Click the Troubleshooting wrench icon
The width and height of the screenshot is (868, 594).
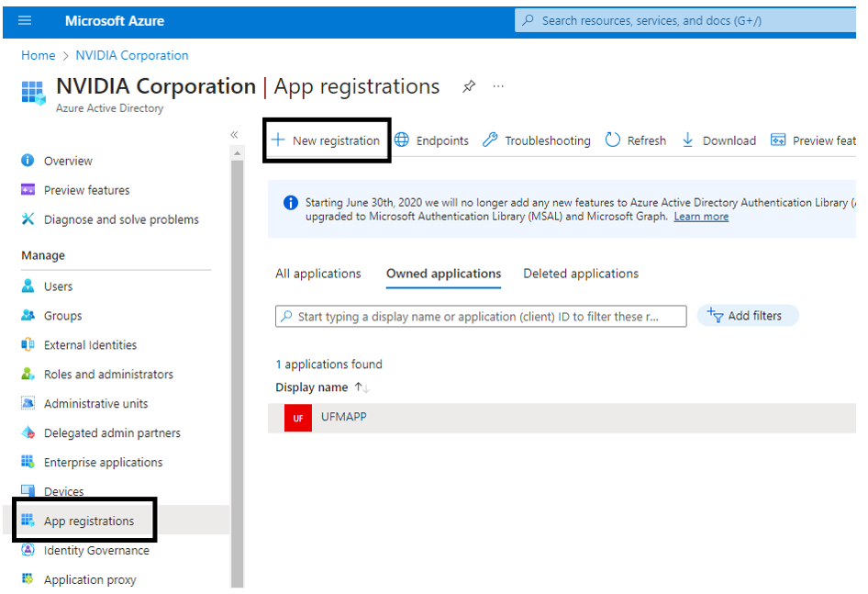tap(491, 140)
